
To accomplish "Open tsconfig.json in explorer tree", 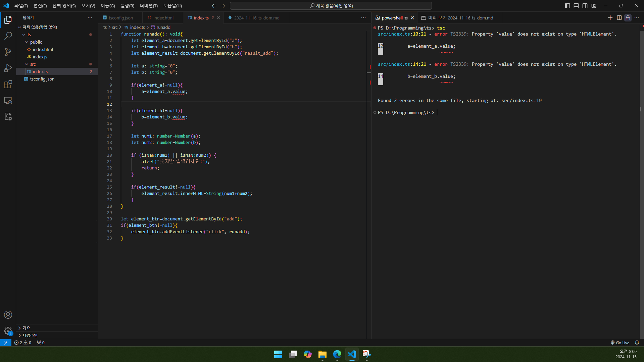I will point(57,79).
